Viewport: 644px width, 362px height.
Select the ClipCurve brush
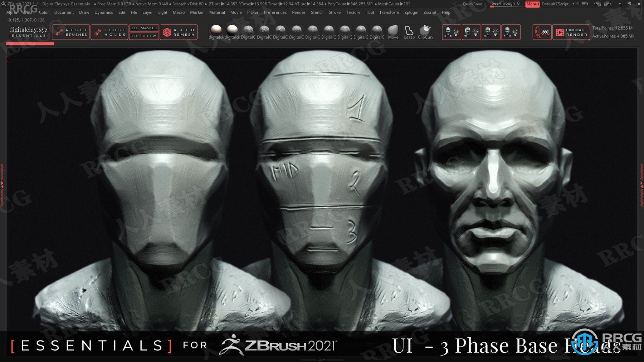click(425, 32)
